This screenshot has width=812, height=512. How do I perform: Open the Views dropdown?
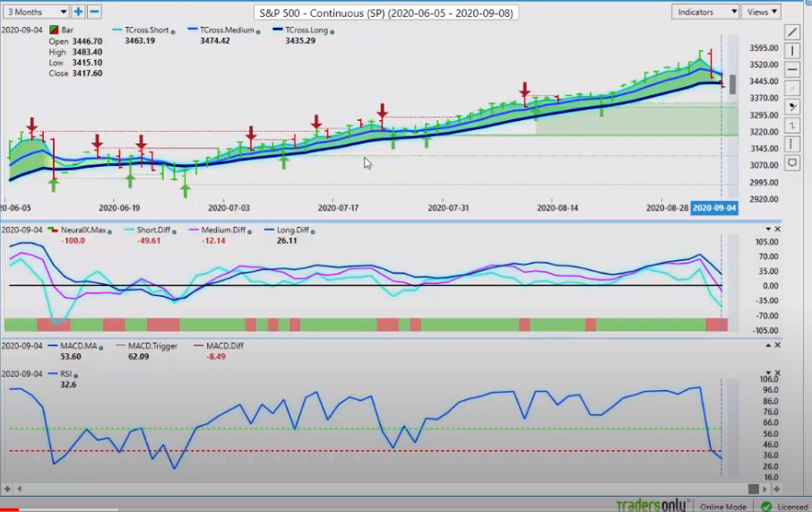pyautogui.click(x=761, y=12)
